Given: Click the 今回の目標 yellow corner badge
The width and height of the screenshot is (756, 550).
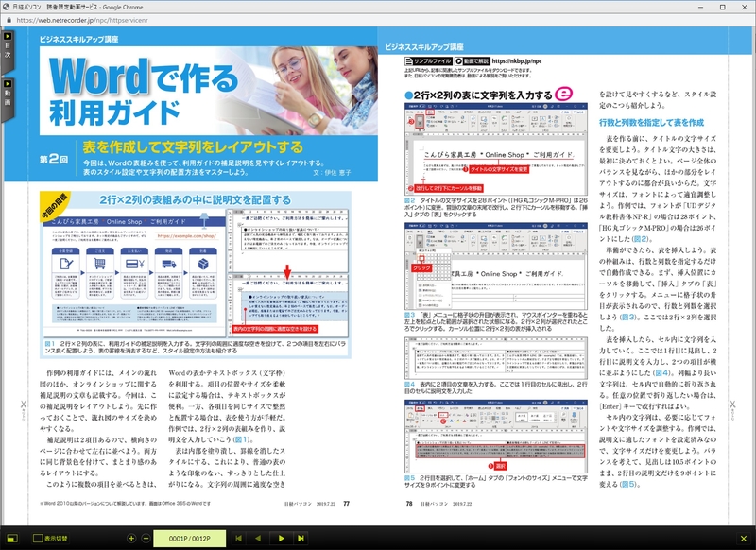Looking at the screenshot, I should [x=55, y=206].
